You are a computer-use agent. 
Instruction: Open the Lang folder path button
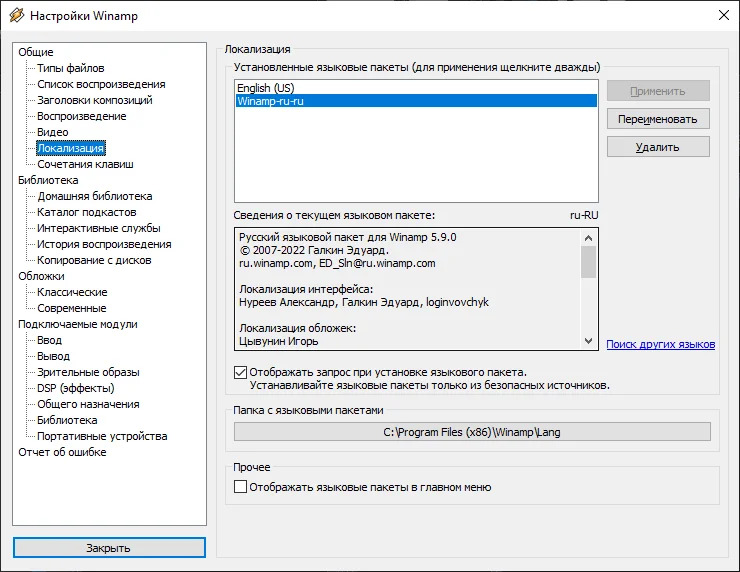[472, 432]
